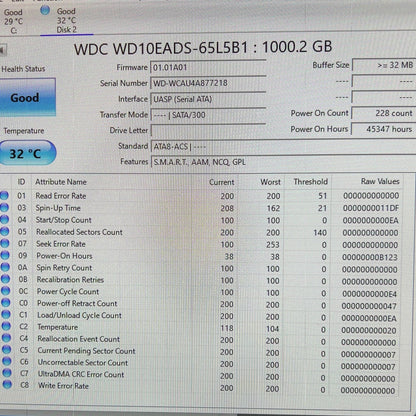
Task: Click the Disk 2 status circle icon
Action: pyautogui.click(x=45, y=10)
